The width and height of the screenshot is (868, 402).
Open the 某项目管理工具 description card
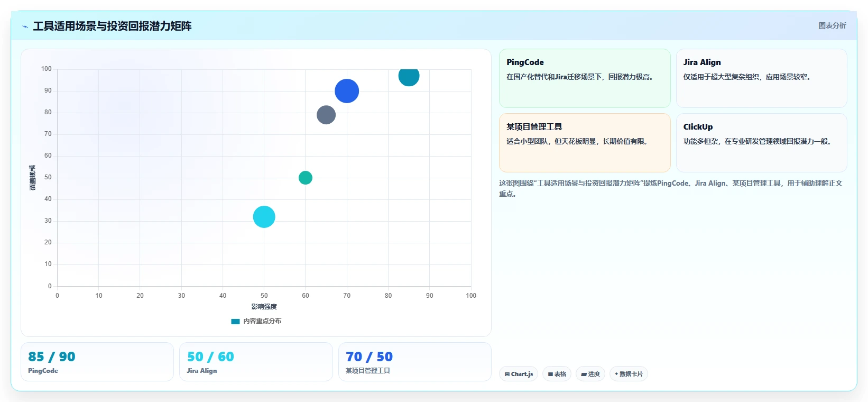[x=585, y=143]
